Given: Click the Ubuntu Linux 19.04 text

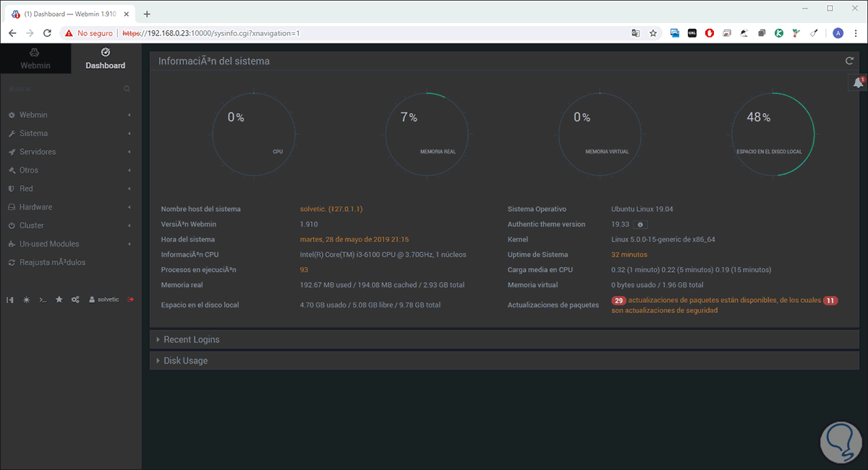Looking at the screenshot, I should click(642, 209).
